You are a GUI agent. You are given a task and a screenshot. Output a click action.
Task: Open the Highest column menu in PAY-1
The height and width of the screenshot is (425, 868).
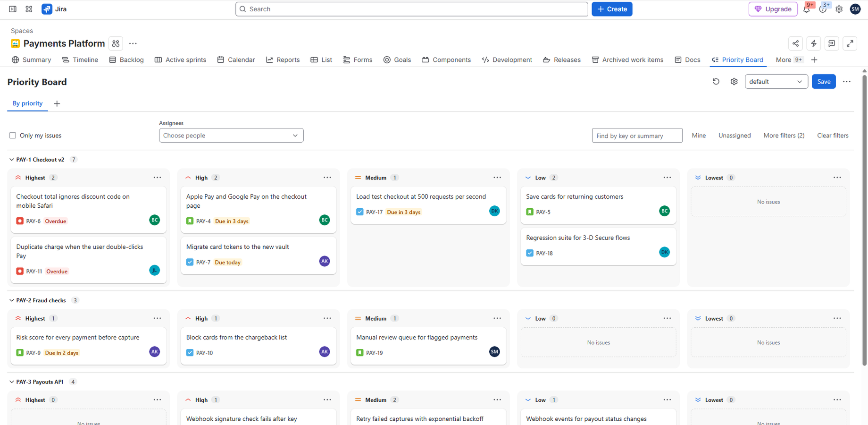(157, 178)
